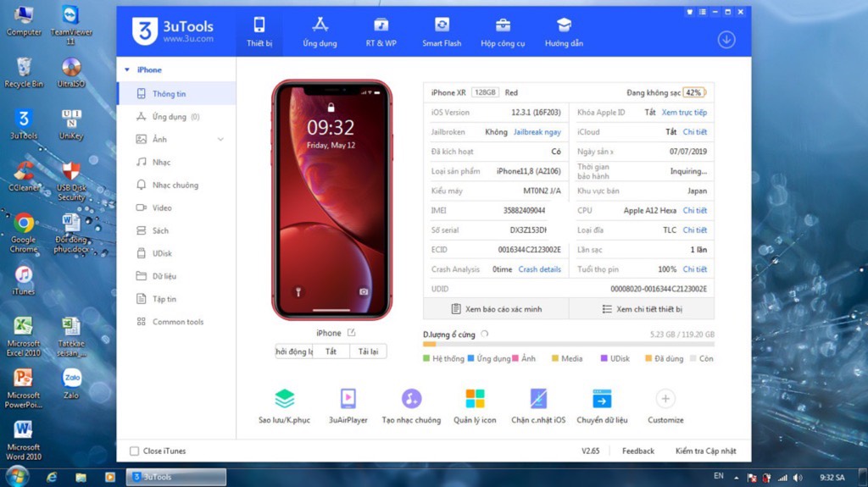The image size is (868, 487).
Task: Open Chuyển dữ liệu transfer tool
Action: tap(602, 399)
